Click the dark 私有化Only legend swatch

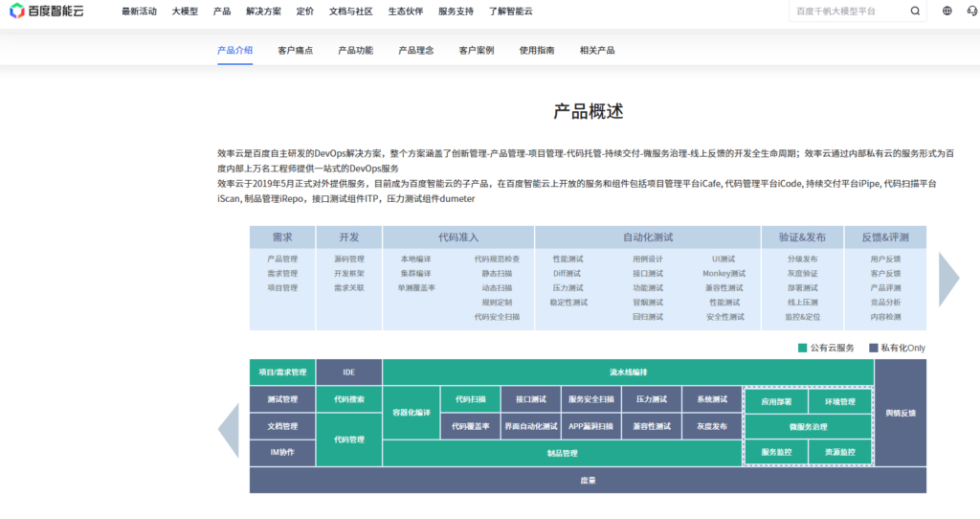873,348
